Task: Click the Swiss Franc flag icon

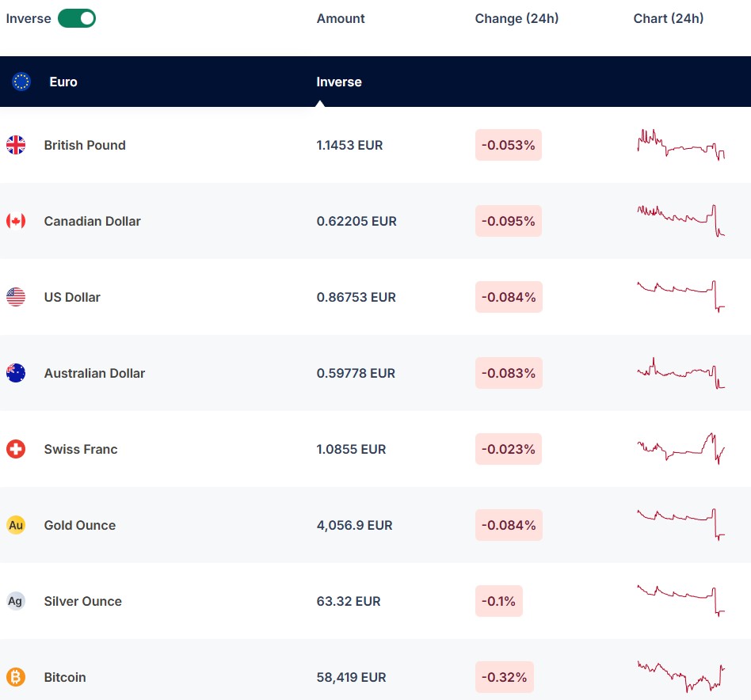Action: pyautogui.click(x=16, y=449)
